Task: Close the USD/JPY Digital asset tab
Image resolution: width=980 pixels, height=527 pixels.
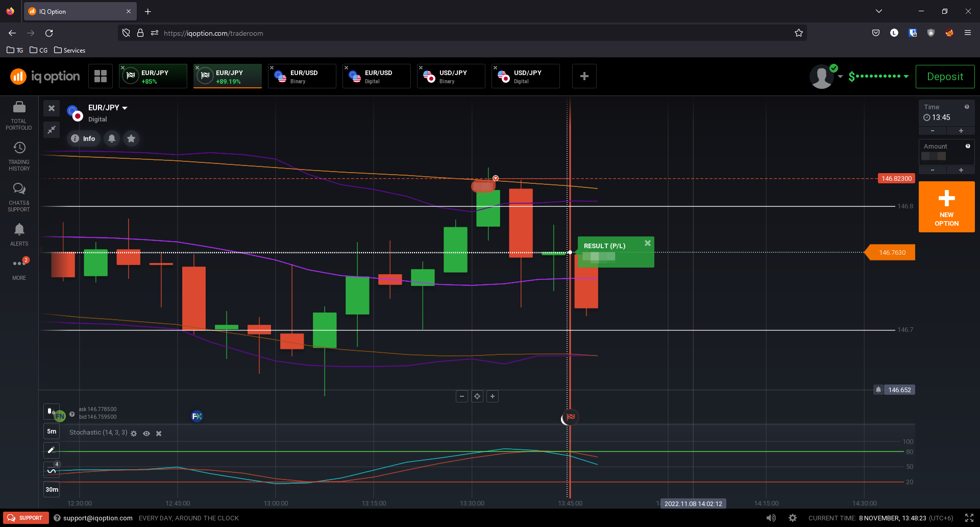Action: point(495,67)
